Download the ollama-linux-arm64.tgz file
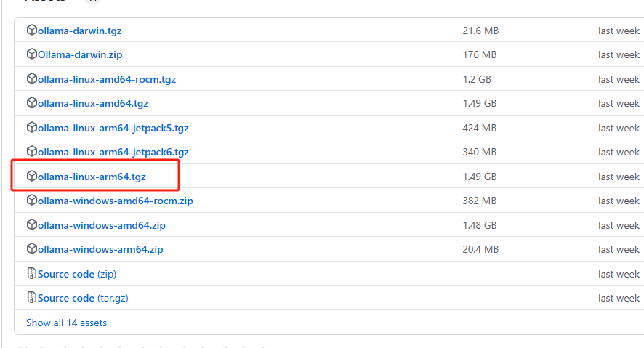Image resolution: width=644 pixels, height=348 pixels. click(92, 177)
